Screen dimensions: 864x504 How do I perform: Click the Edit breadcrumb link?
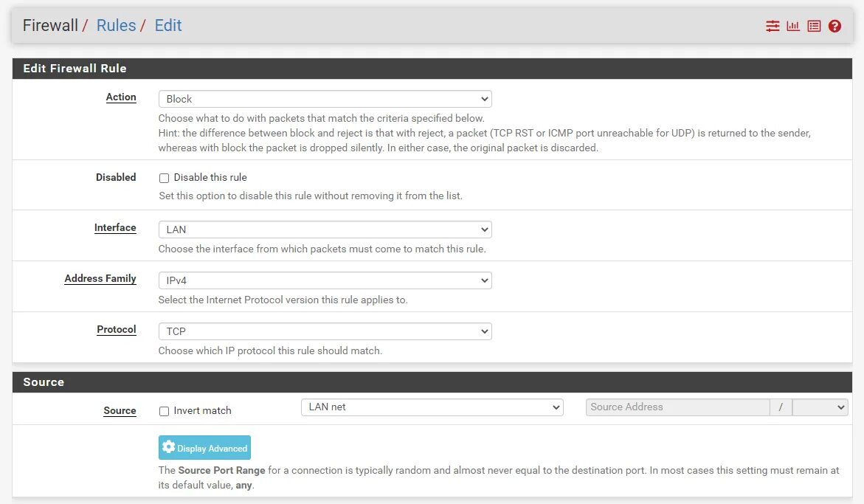click(168, 26)
